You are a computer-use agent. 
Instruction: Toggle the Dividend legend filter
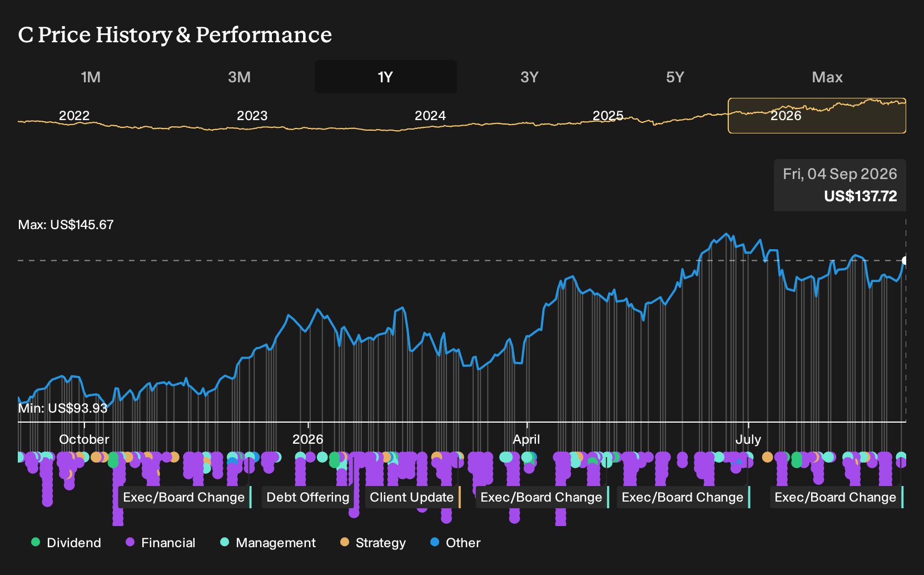point(66,543)
